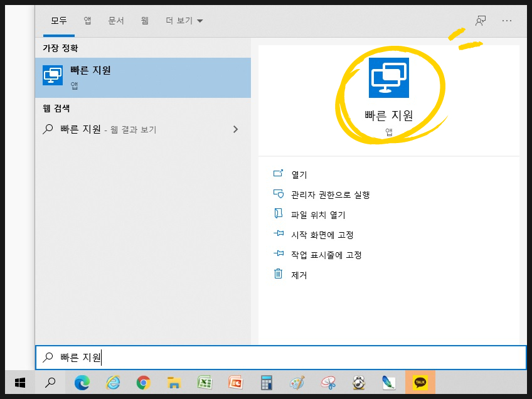Open the blue feather app on taskbar
The image size is (532, 399).
click(x=389, y=383)
